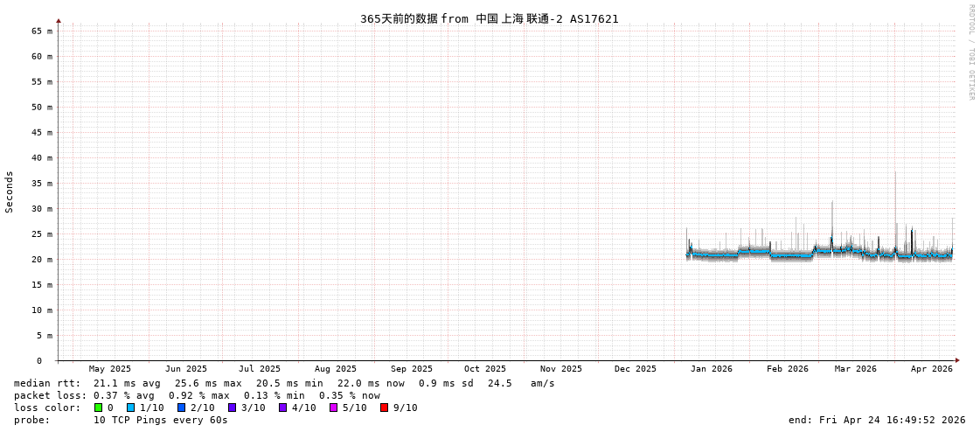Screen dimensions: 980x432
Task: Select the blue 2/10 loss color swatch
Action: click(181, 408)
